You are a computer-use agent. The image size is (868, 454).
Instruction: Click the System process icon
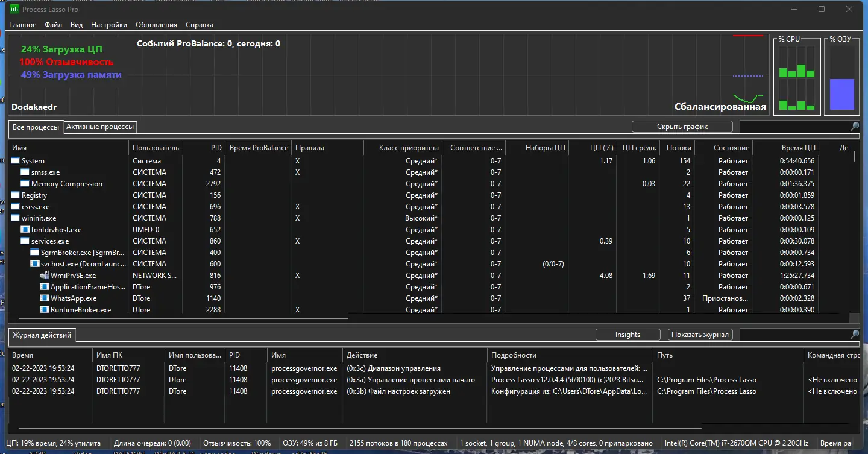pos(16,161)
